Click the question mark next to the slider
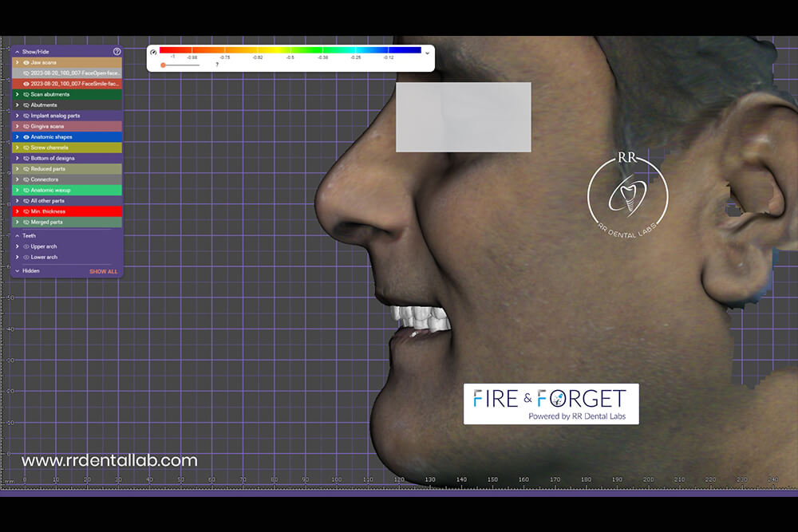The height and width of the screenshot is (532, 798). click(217, 65)
